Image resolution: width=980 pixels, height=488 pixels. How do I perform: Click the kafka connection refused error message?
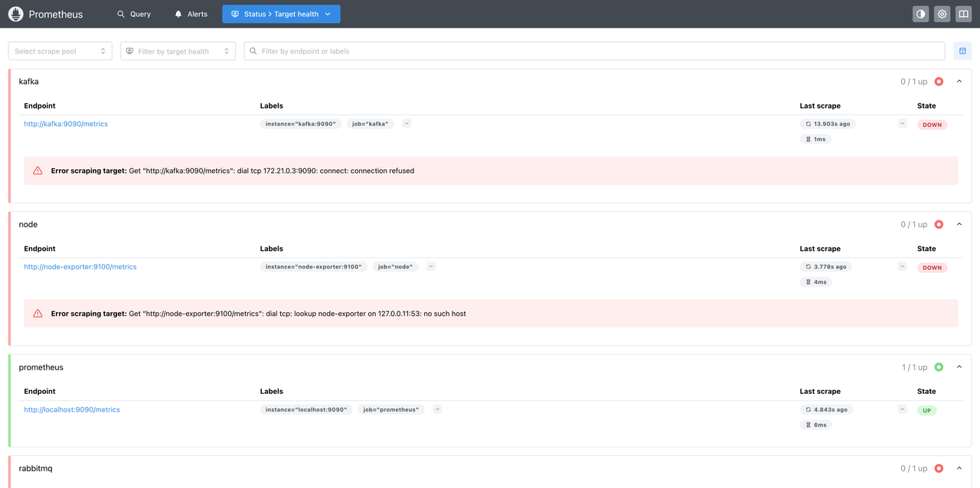(233, 171)
